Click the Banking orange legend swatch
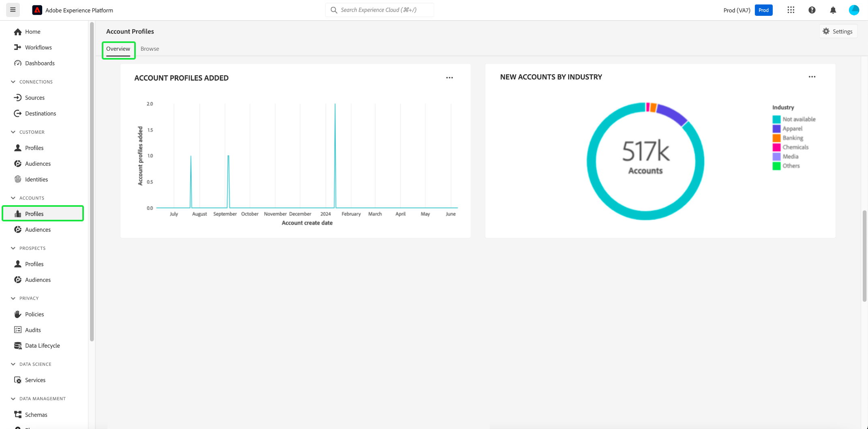 point(776,138)
